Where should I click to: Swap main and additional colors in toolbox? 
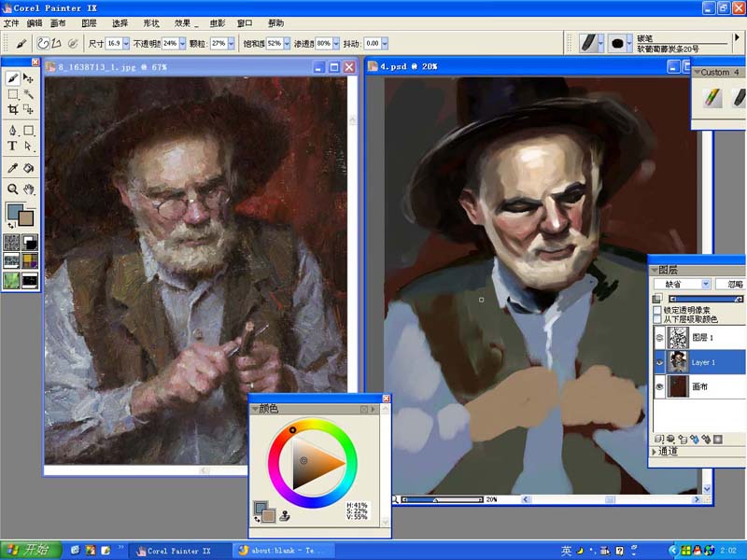[10, 225]
